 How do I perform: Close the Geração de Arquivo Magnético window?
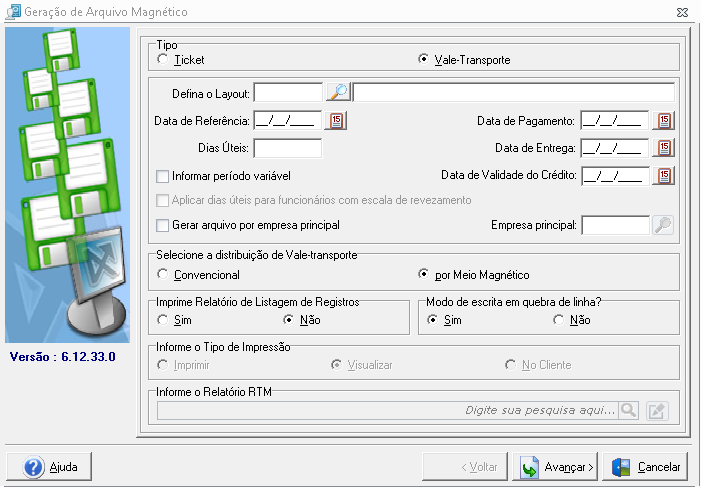682,13
